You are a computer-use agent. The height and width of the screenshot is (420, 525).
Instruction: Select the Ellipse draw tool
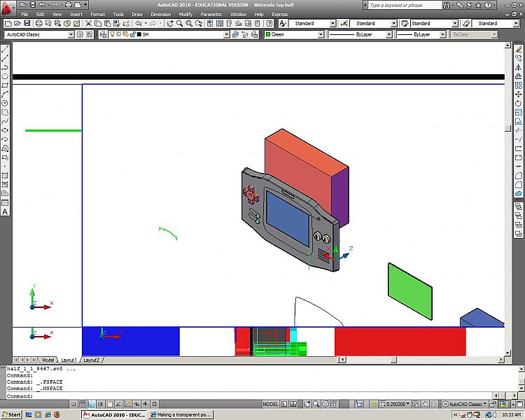(5, 130)
